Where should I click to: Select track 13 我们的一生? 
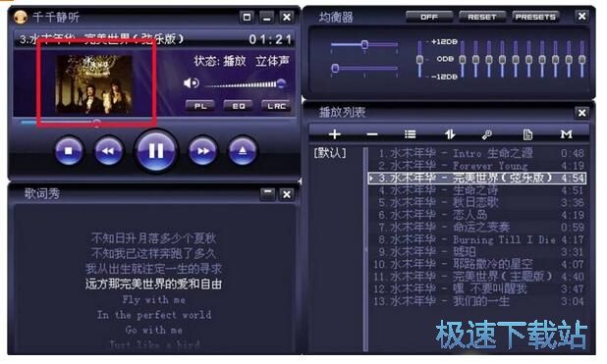pyautogui.click(x=476, y=302)
